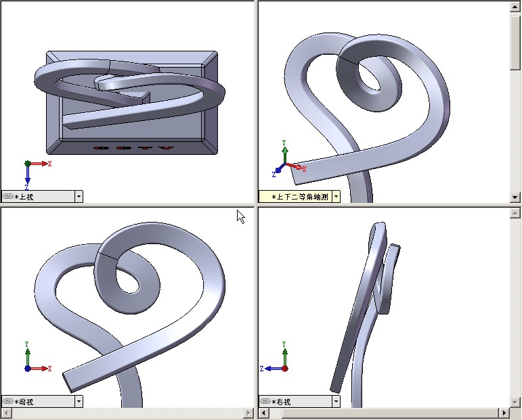
Task: Click the right arrow of the right view horizontal scrollbar
Action: [504, 413]
